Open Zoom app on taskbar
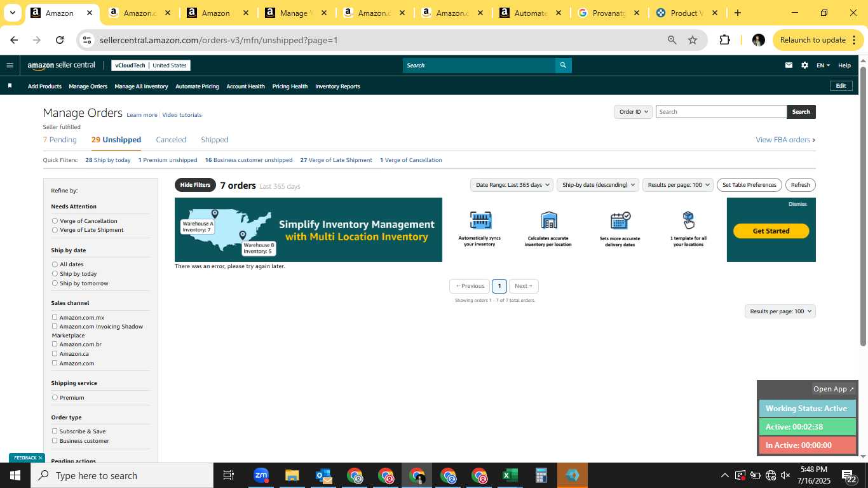This screenshot has height=488, width=868. click(x=261, y=475)
